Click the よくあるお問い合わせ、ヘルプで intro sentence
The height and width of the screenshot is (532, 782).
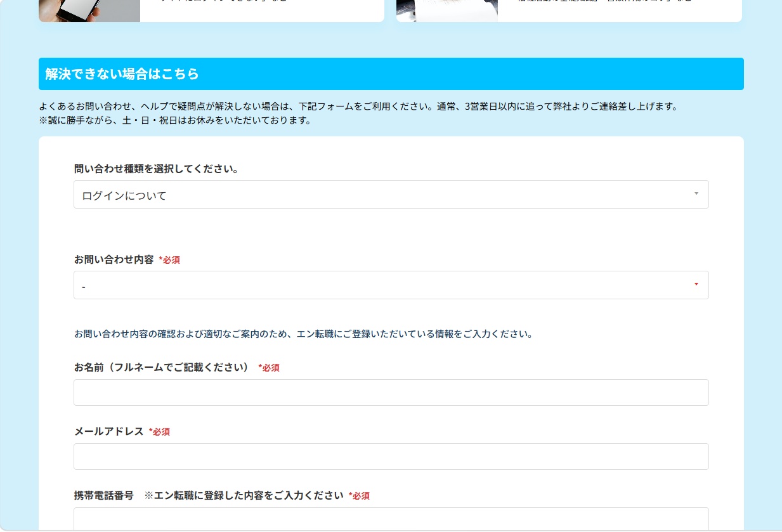click(x=358, y=106)
